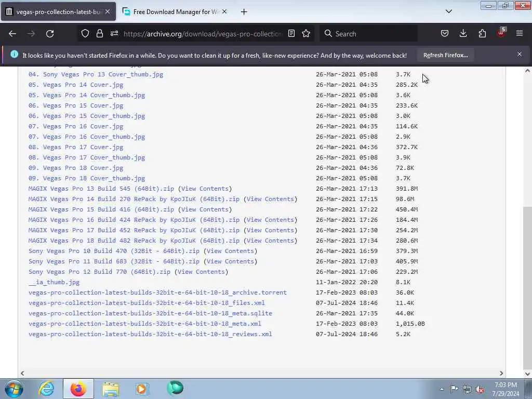Viewport: 532px width, 399px height.
Task: Download MAGIX Vegas Pro 18 Build 482 zip
Action: tap(134, 241)
